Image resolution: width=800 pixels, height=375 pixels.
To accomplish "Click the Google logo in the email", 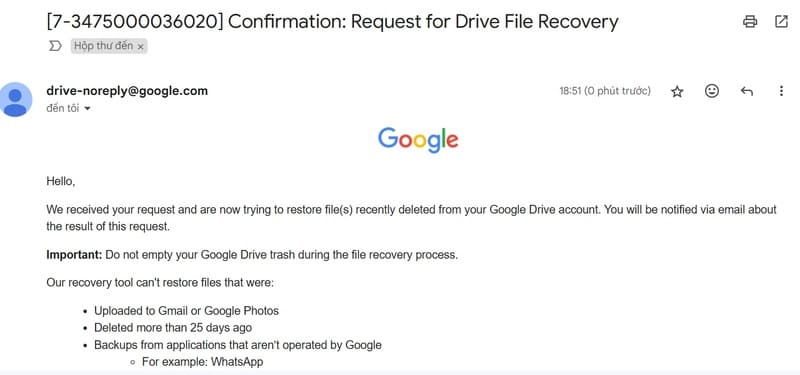I will pyautogui.click(x=418, y=140).
